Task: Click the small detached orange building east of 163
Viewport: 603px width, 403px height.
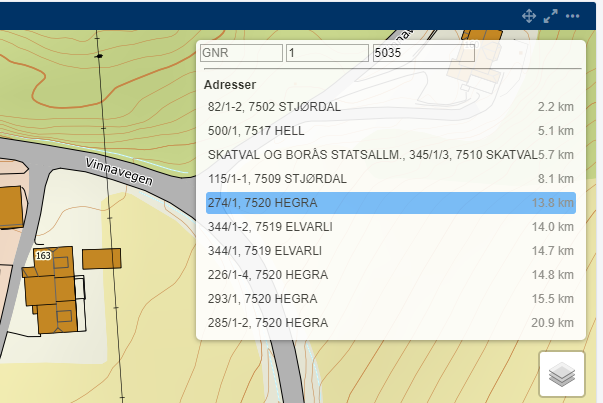Action: [102, 258]
